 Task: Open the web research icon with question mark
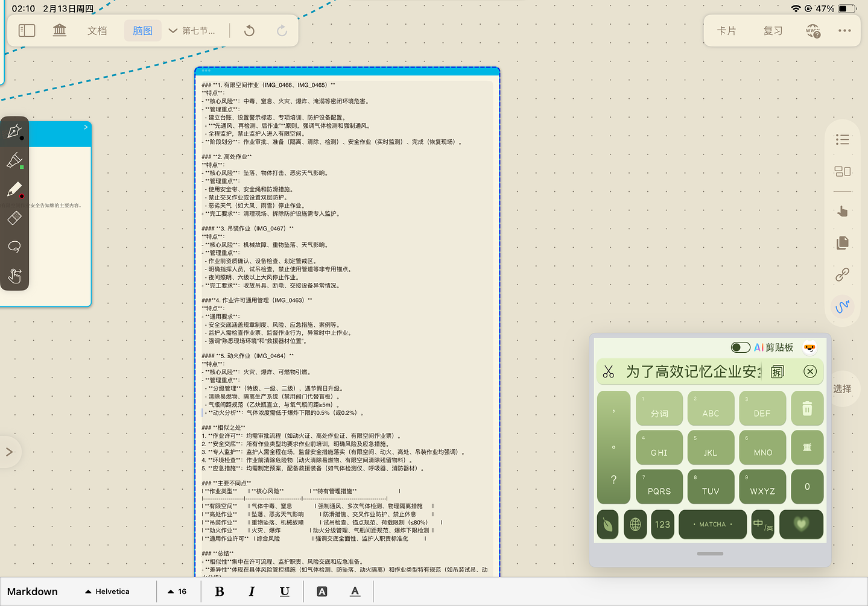[813, 31]
